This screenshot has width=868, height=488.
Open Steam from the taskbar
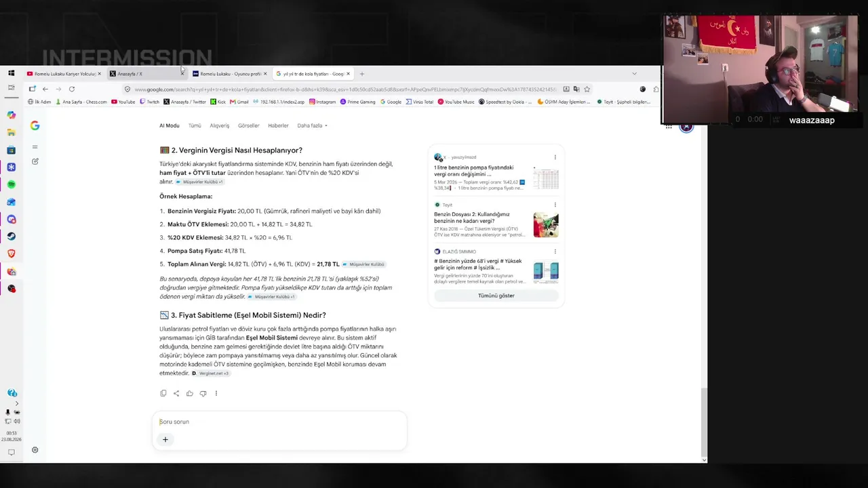(12, 237)
